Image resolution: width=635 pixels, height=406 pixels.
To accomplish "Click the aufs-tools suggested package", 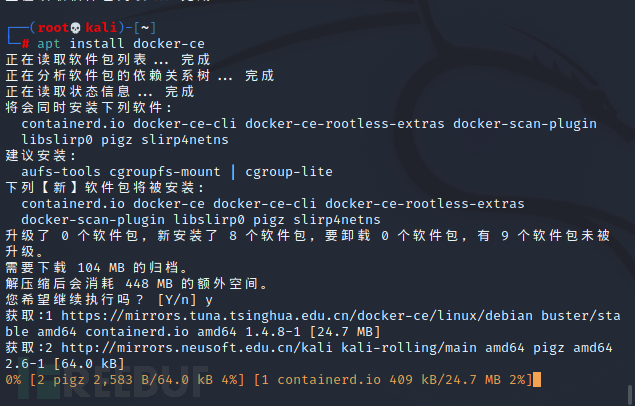I will (61, 172).
